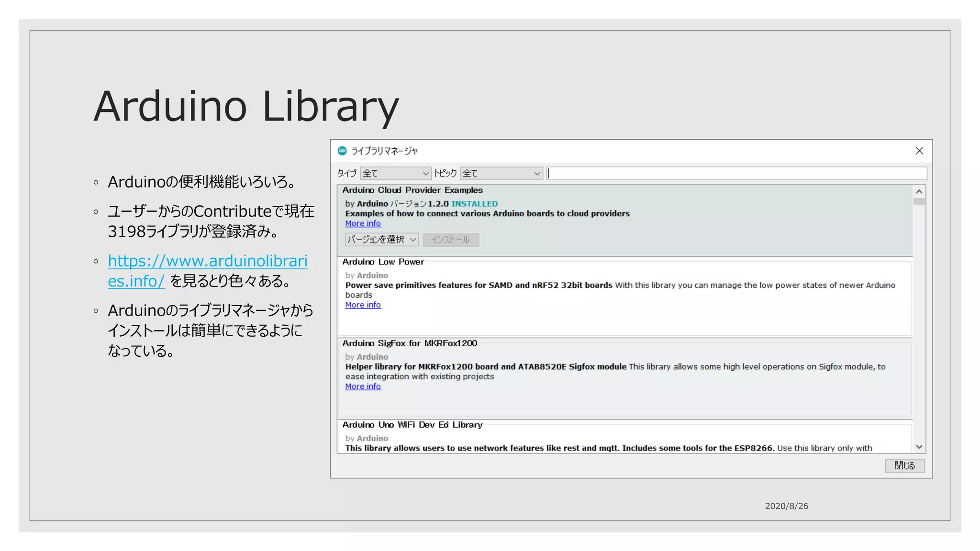Open More info for Arduino SigFox library
980x551 pixels.
(363, 386)
